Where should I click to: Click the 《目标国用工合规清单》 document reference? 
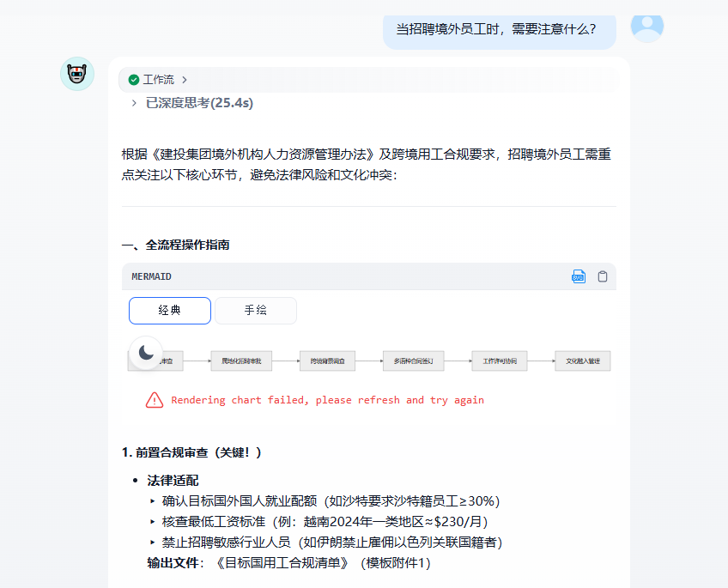(x=282, y=563)
